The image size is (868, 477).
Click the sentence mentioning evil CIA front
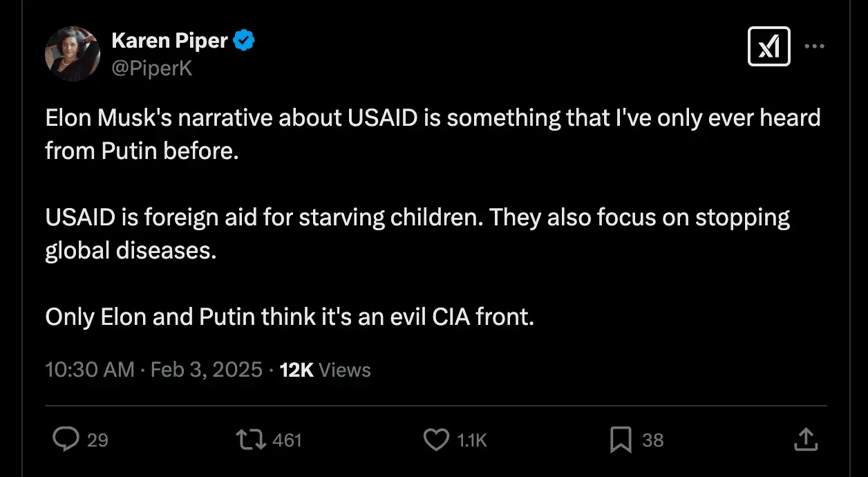[x=290, y=317]
